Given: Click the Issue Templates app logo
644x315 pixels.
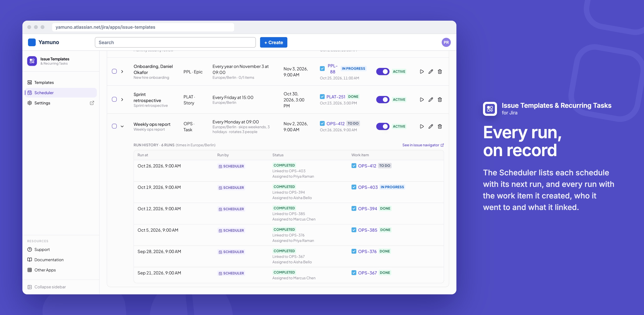Looking at the screenshot, I should pyautogui.click(x=32, y=61).
